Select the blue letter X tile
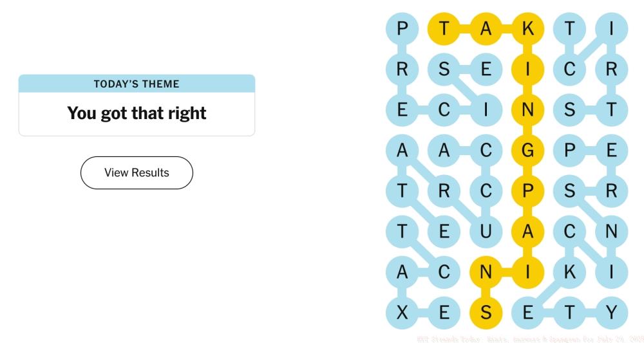 (x=402, y=313)
